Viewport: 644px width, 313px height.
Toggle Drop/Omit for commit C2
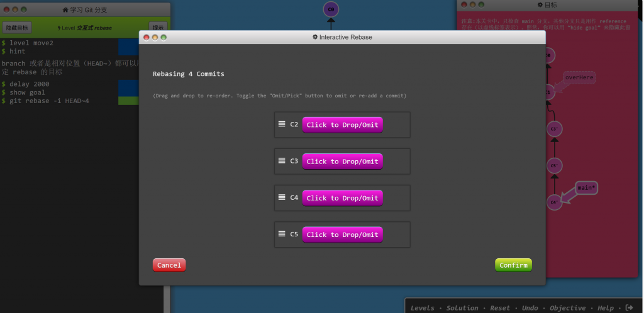342,125
